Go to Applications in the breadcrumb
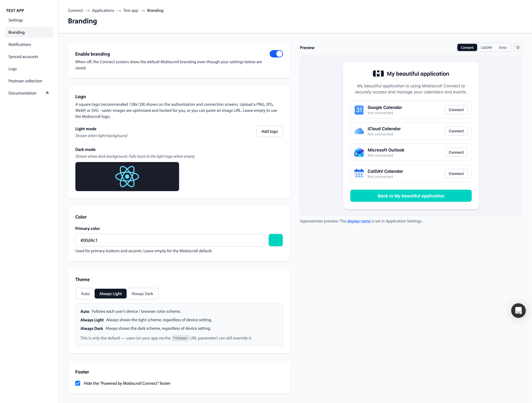 [103, 10]
